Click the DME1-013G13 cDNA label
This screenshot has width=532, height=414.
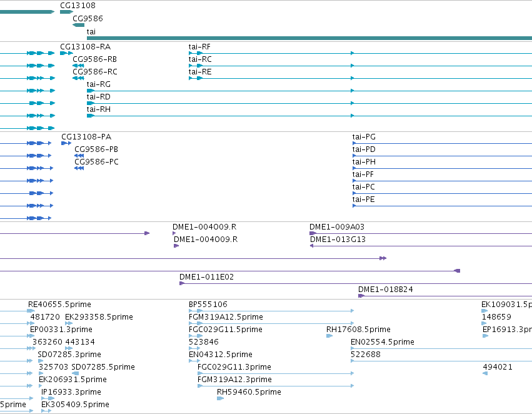tap(338, 240)
